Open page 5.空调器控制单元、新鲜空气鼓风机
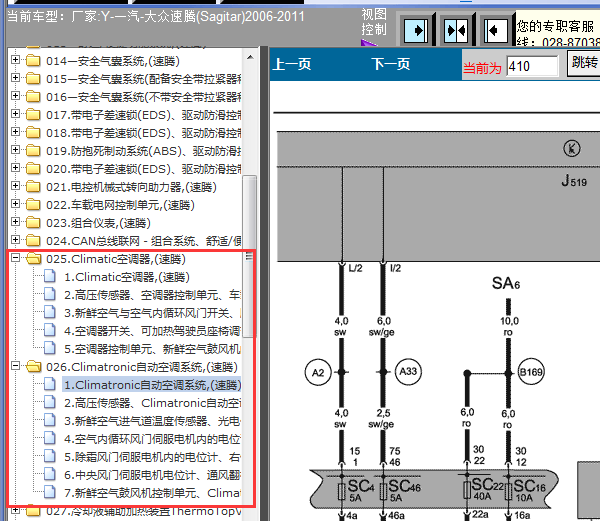 click(152, 349)
